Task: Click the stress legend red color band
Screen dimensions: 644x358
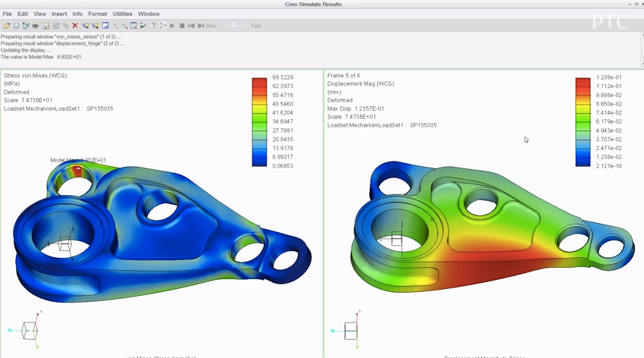Action: click(x=259, y=82)
